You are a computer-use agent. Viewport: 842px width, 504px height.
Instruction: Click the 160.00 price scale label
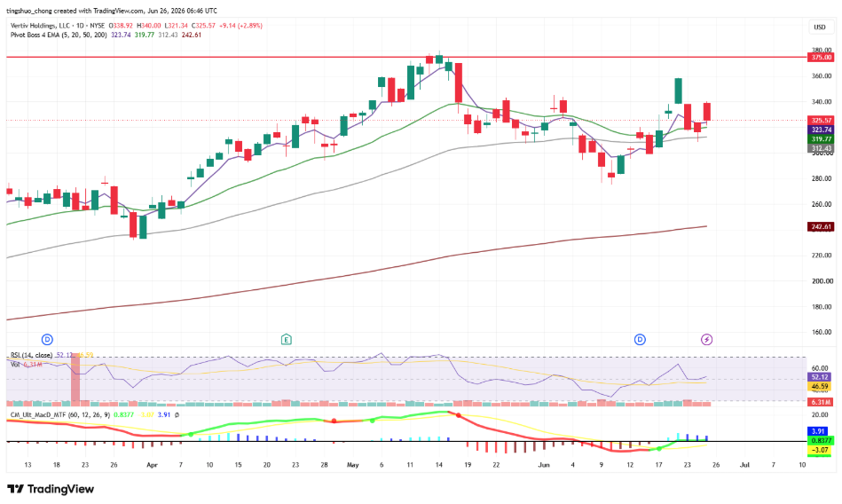pyautogui.click(x=822, y=332)
